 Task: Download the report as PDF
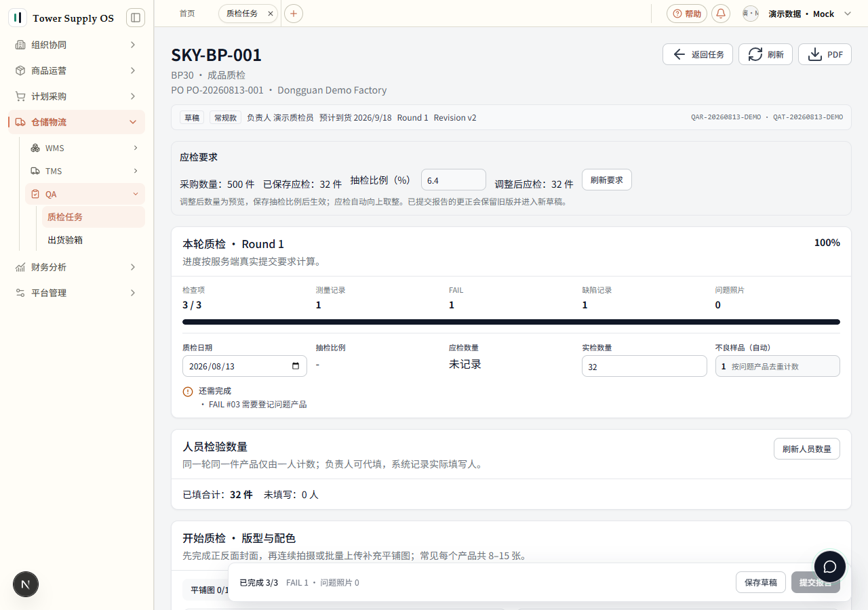(825, 54)
